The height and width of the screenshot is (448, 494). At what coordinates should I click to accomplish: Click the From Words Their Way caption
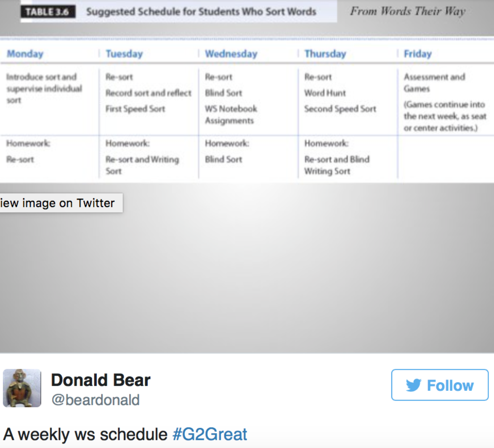point(408,11)
